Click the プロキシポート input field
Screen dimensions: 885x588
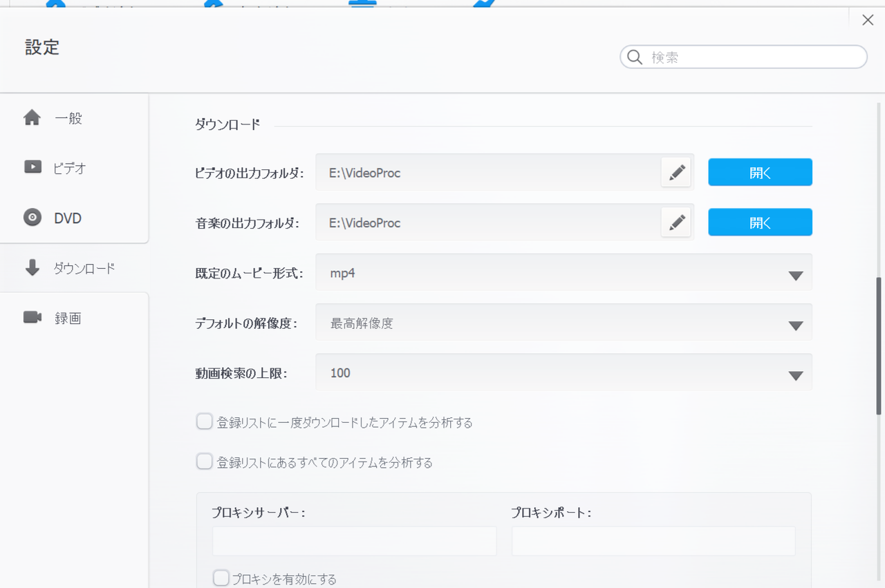tap(653, 541)
